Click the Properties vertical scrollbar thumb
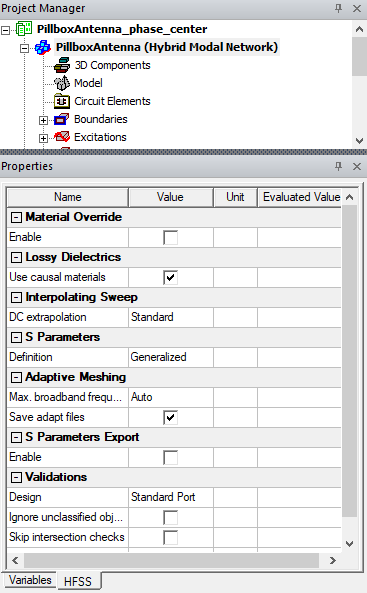Viewport: 367px width, 593px height. 350,361
